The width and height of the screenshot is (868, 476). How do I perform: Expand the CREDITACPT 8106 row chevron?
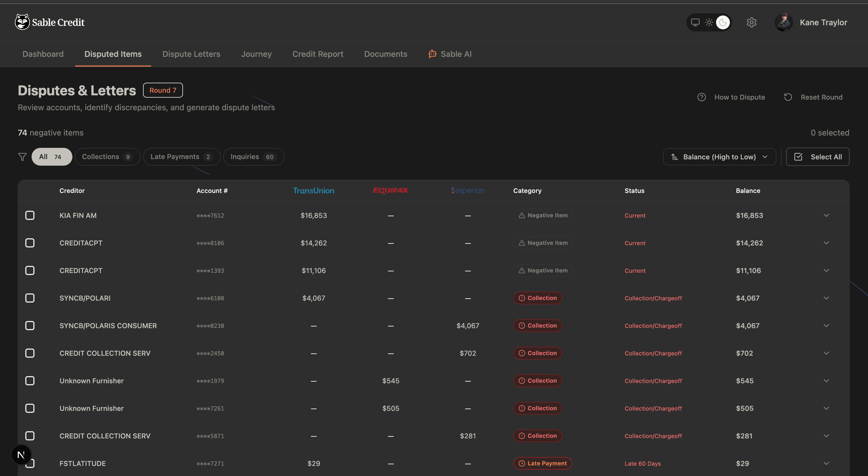(x=826, y=243)
